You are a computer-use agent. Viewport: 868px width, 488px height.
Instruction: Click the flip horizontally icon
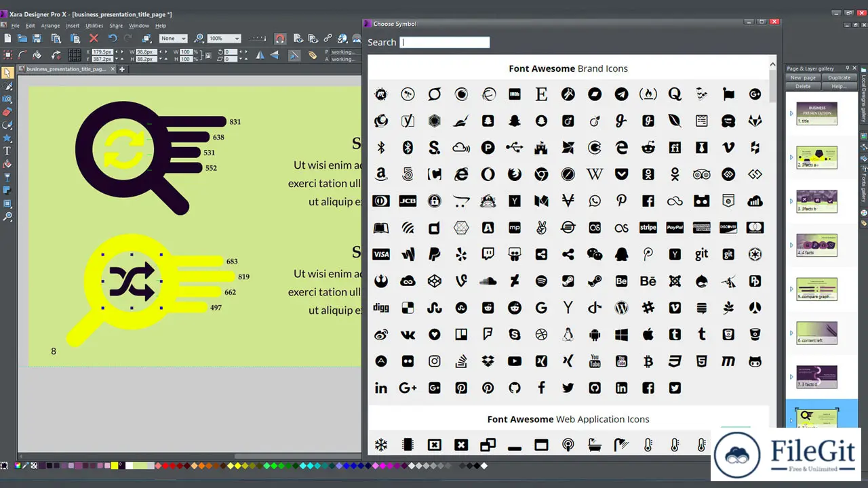[260, 56]
